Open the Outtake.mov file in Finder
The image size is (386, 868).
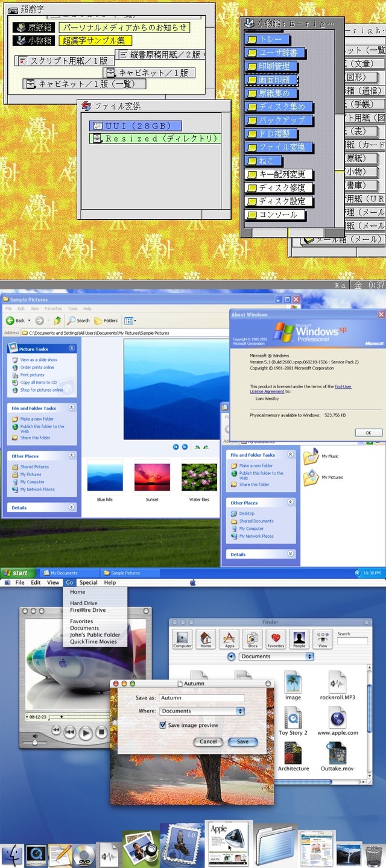(337, 757)
